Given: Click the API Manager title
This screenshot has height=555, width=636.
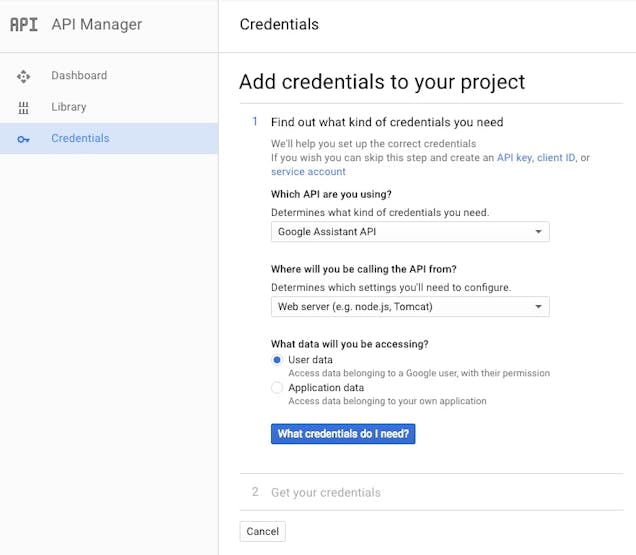Looking at the screenshot, I should (97, 25).
